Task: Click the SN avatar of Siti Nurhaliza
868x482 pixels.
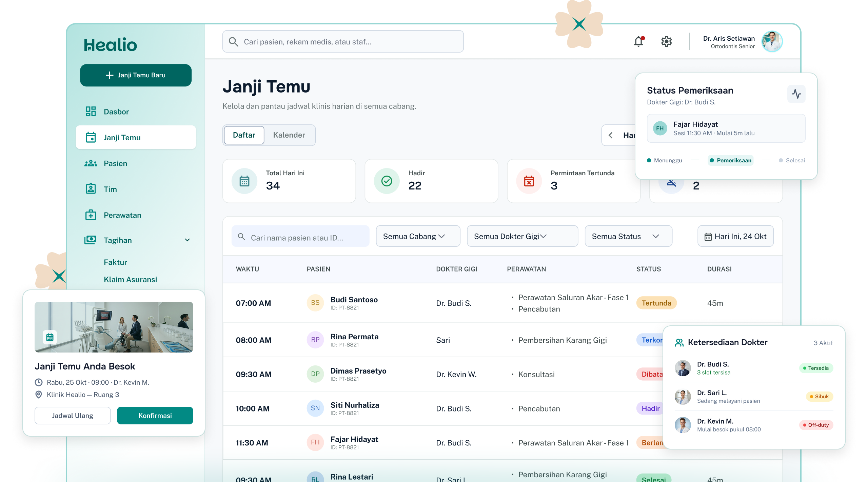Action: pyautogui.click(x=315, y=408)
